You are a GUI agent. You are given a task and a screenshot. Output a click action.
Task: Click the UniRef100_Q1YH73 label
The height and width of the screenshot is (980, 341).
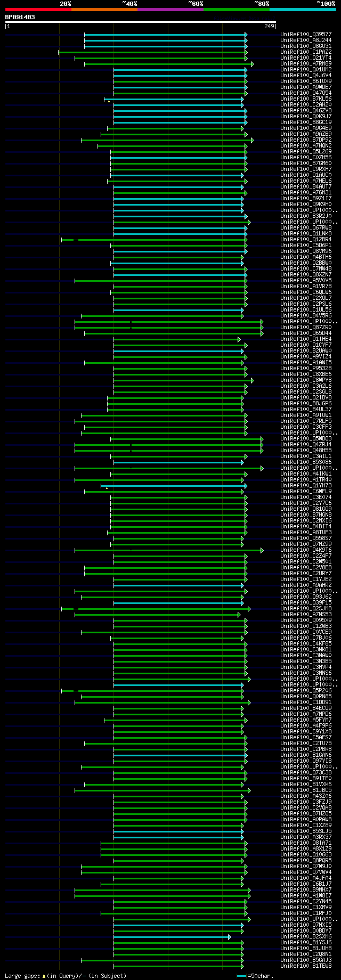coord(306,485)
